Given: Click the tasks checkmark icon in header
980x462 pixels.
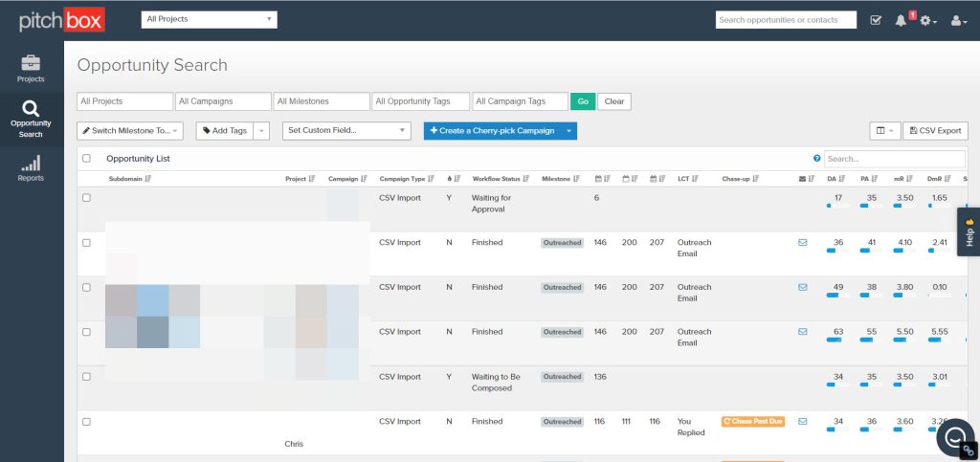Looking at the screenshot, I should (876, 20).
